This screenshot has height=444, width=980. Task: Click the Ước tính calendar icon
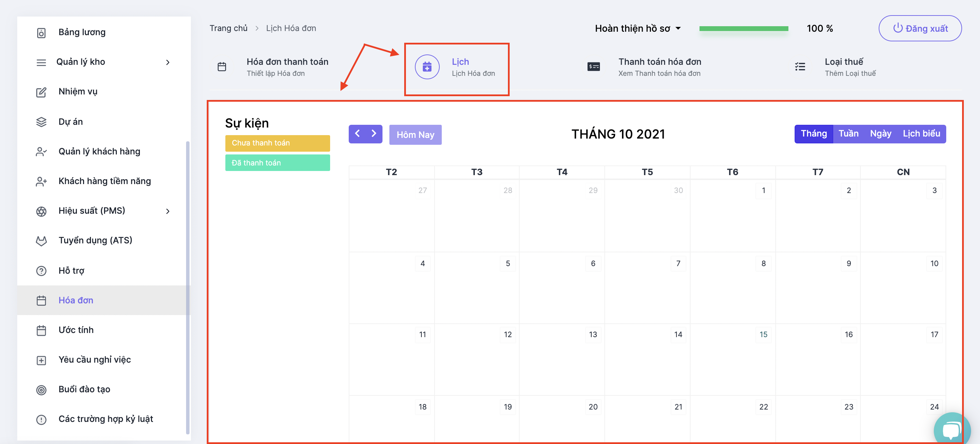click(41, 330)
